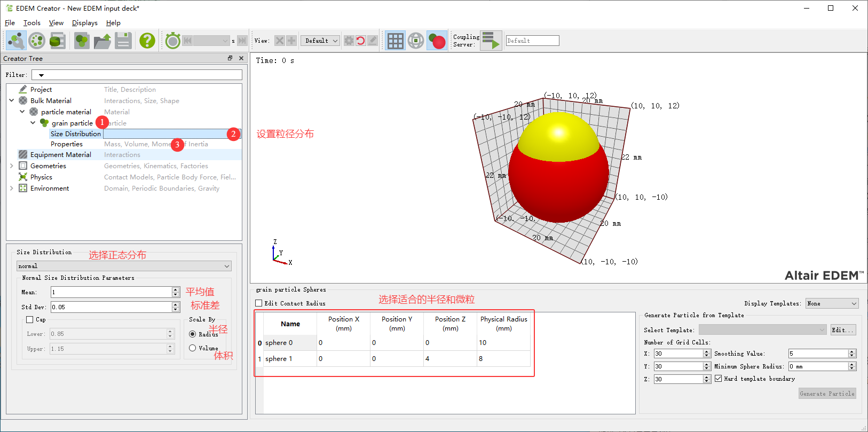Enable the Cap checkbox
Viewport: 868px width, 432px height.
click(x=30, y=320)
